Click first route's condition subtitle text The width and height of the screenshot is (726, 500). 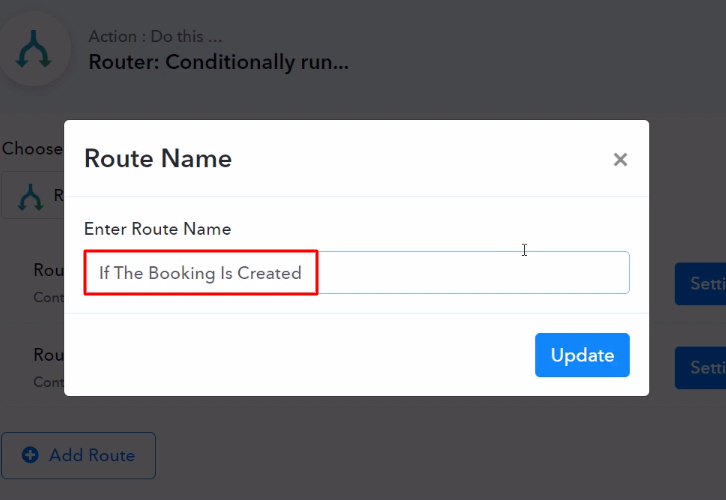[x=49, y=297]
